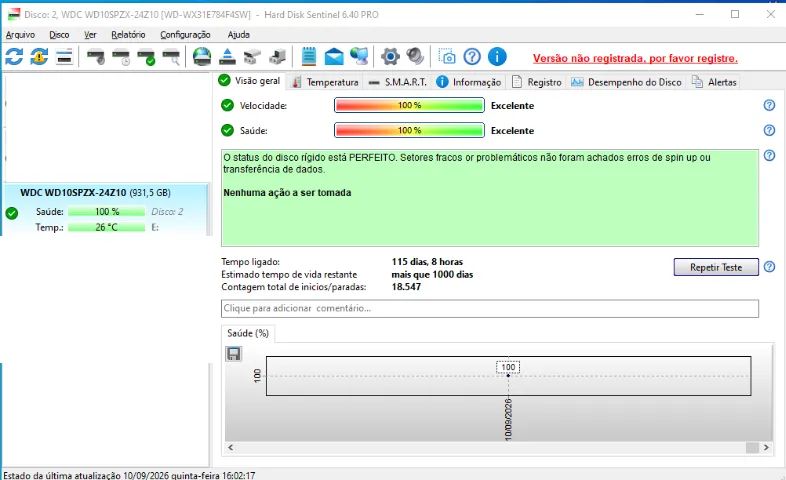This screenshot has height=480, width=786.
Task: Open the Configuração menu
Action: point(185,35)
